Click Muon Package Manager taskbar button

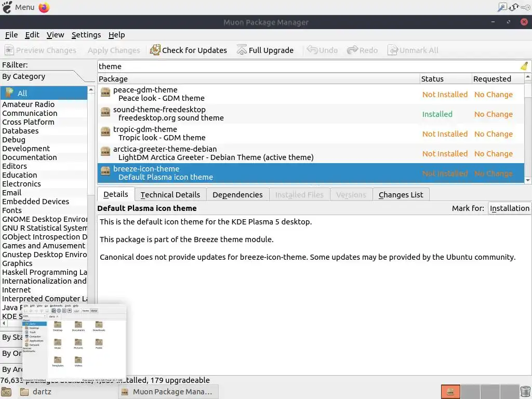tap(168, 392)
